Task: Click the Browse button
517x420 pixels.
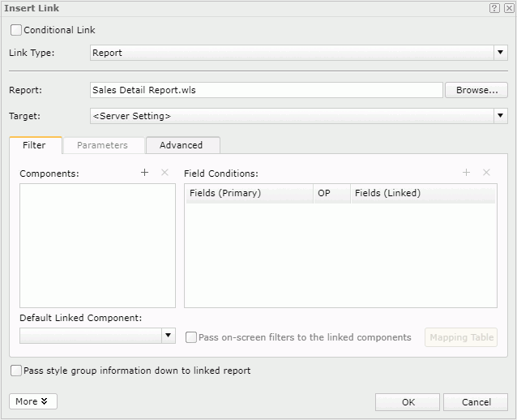Action: click(476, 90)
